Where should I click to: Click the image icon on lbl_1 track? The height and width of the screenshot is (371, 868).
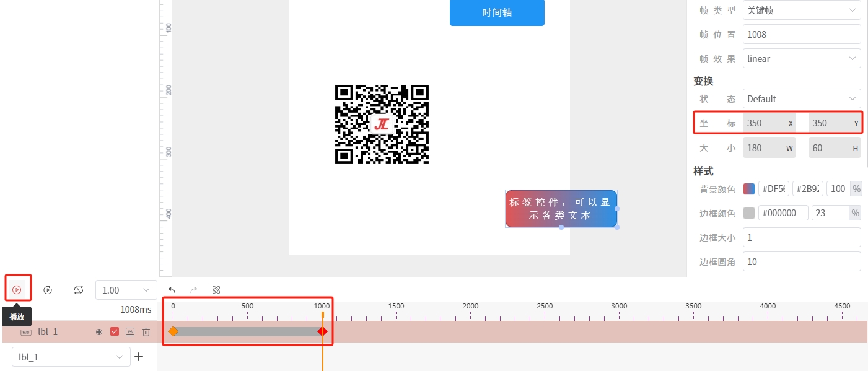[130, 332]
